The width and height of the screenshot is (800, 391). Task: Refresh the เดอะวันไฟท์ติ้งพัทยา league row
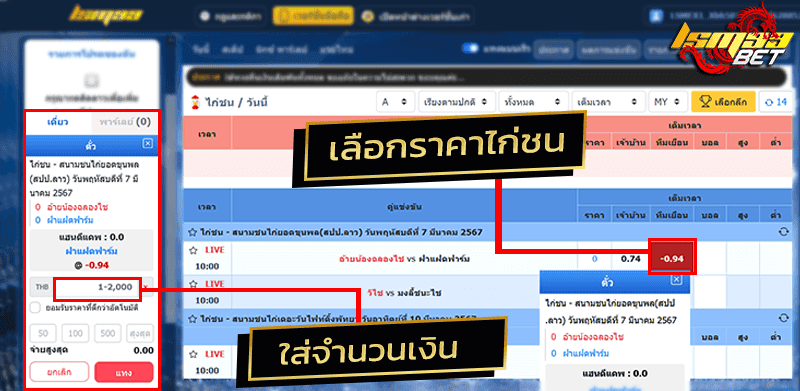(x=783, y=318)
